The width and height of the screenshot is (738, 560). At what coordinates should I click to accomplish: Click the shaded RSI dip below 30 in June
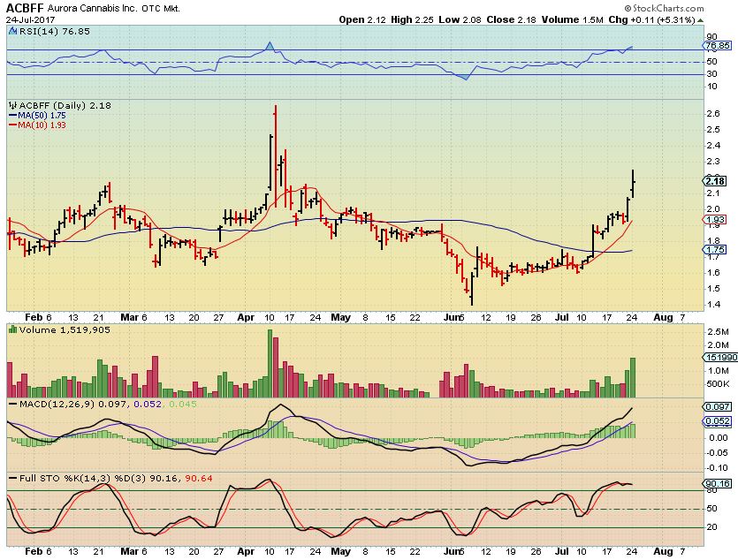tap(464, 77)
